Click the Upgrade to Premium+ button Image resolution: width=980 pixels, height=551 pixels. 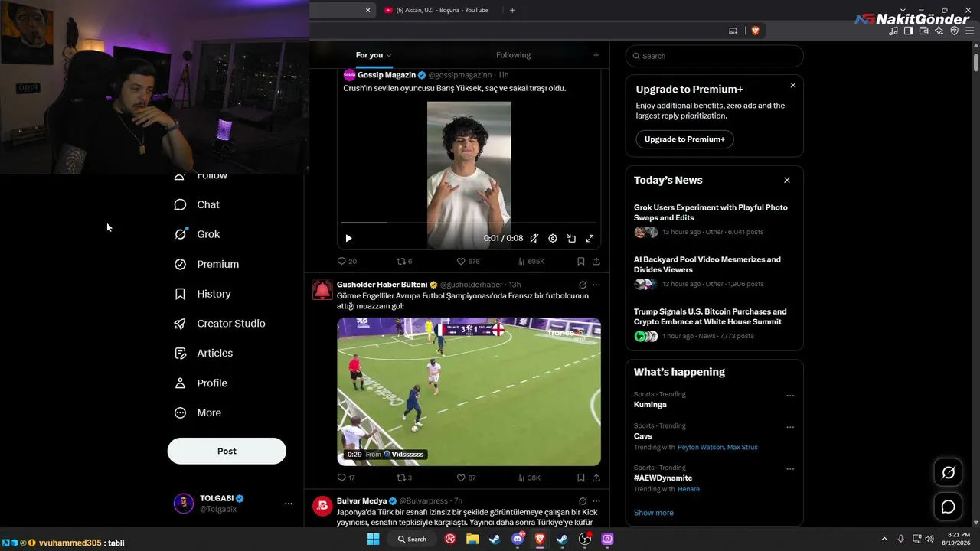click(684, 139)
